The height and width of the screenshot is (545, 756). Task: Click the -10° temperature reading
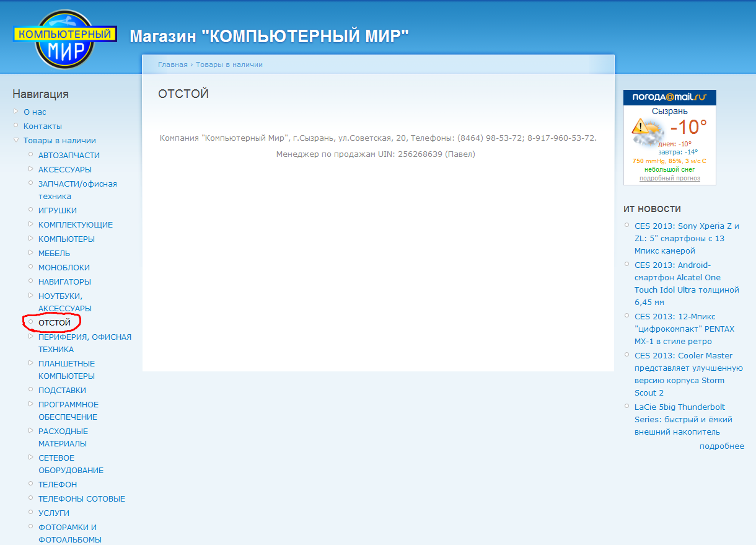click(x=688, y=127)
